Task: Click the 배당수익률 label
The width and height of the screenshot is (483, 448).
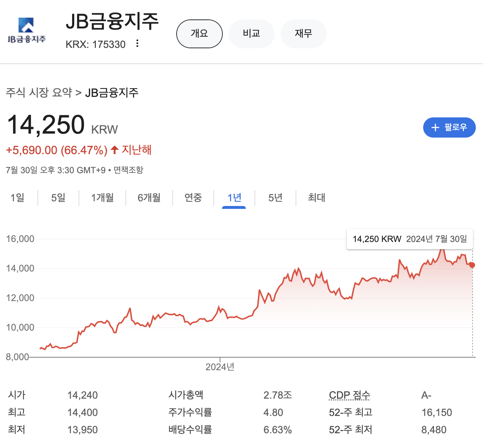Action: coord(190,430)
